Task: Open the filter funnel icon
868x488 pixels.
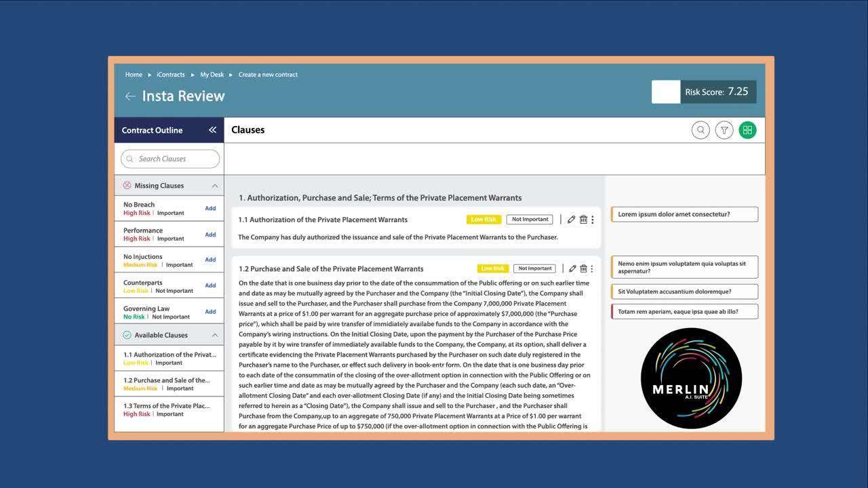Action: (x=724, y=130)
